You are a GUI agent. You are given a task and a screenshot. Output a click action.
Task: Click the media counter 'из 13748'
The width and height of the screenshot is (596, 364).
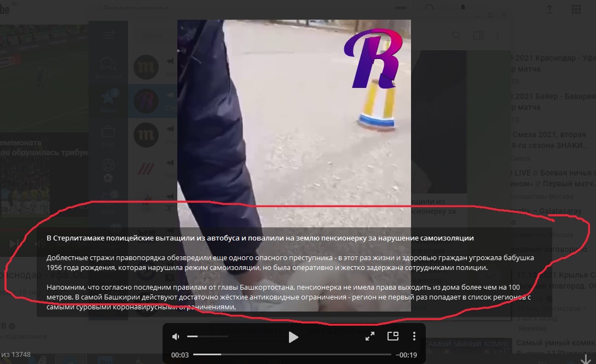tap(16, 355)
